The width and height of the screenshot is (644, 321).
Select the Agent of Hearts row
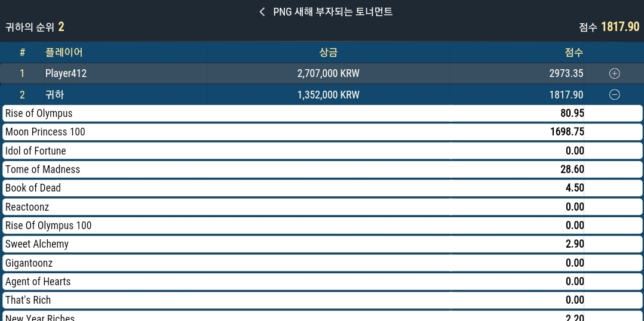[x=322, y=281]
